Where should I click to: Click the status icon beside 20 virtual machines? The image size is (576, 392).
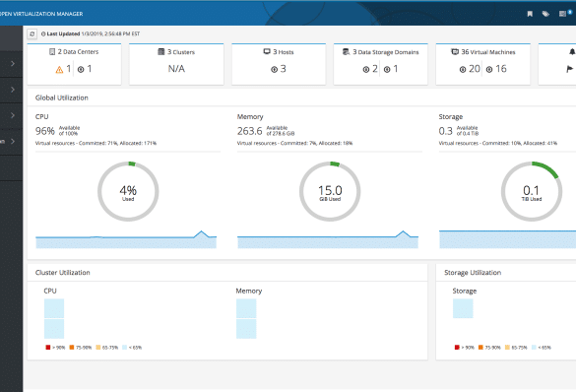pyautogui.click(x=463, y=69)
